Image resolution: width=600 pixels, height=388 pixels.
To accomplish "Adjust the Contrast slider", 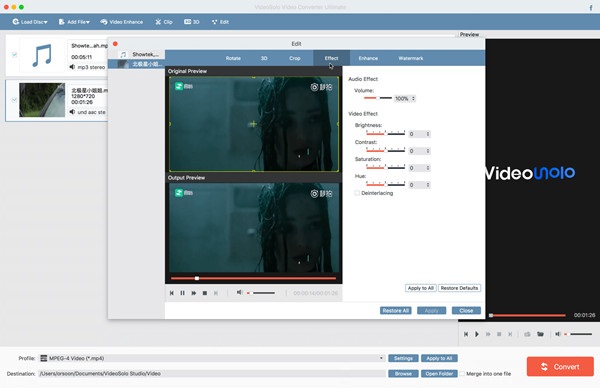I will click(x=385, y=150).
